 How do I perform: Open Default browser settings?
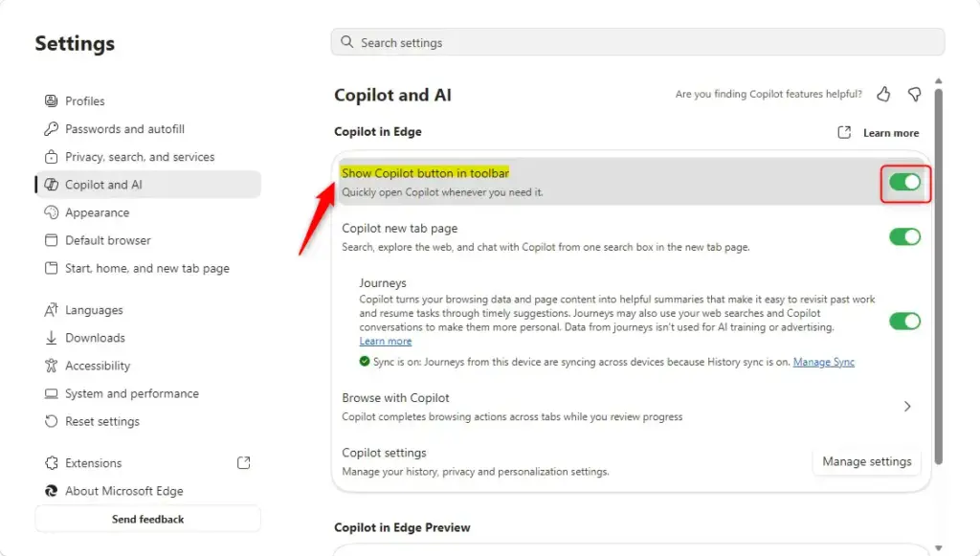(148, 240)
